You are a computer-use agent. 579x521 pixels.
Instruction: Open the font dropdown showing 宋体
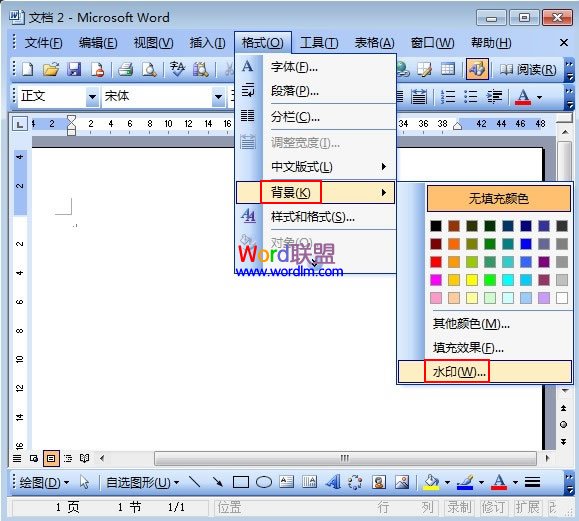click(219, 97)
